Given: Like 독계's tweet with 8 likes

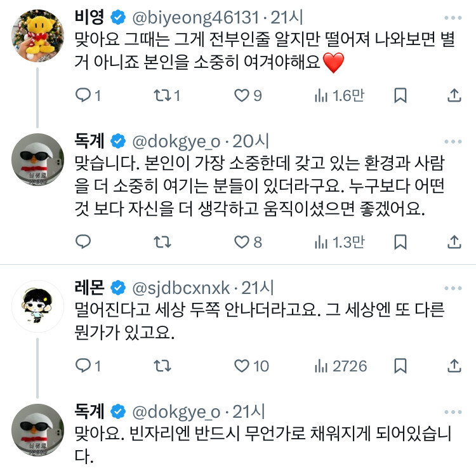Looking at the screenshot, I should (242, 242).
